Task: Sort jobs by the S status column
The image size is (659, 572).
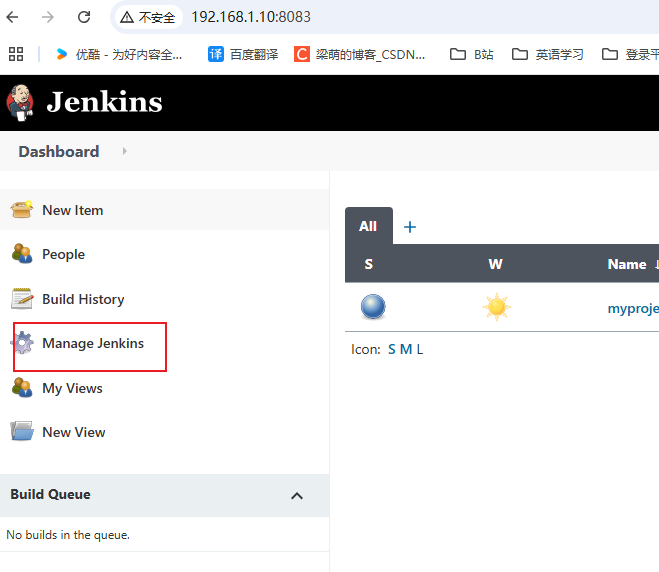Action: click(x=369, y=264)
